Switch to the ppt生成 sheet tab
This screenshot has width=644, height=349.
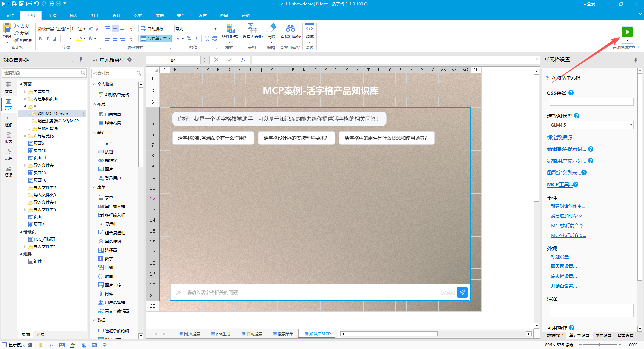(x=221, y=334)
